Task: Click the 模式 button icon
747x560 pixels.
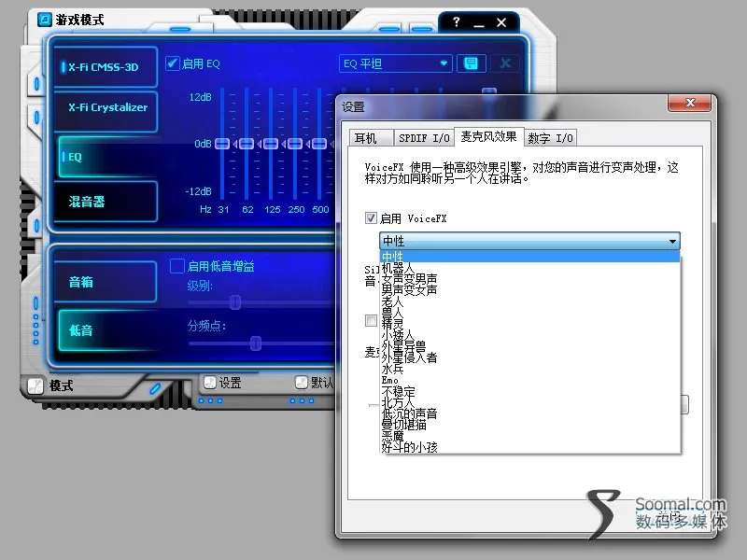Action: pos(35,385)
